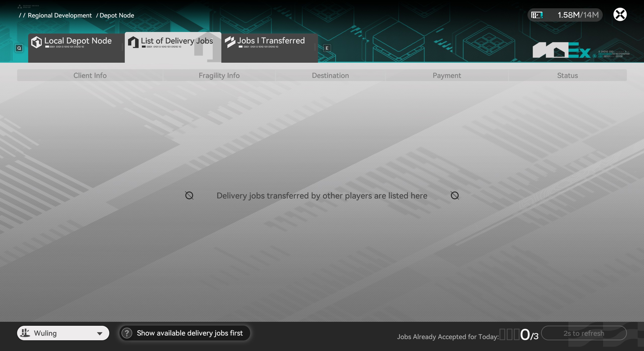Click the List of Delivery Jobs tab icon
The width and height of the screenshot is (644, 351).
pos(133,42)
